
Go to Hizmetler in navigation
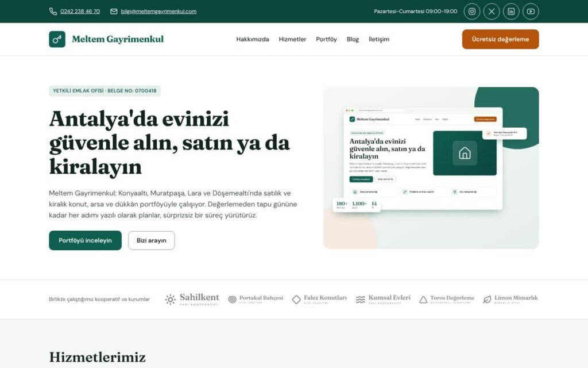(292, 39)
